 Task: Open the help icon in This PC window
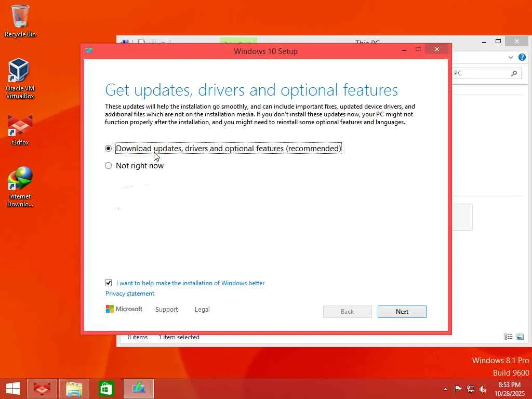point(522,57)
